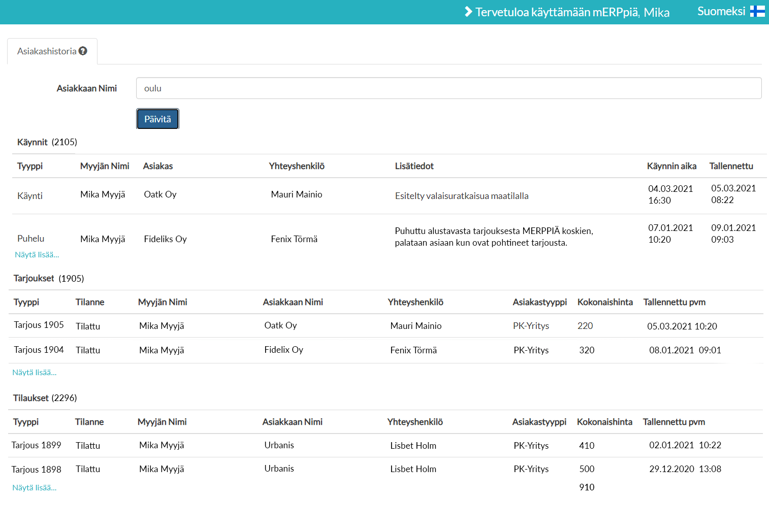This screenshot has height=532, width=769.
Task: Click the Puhelu type cell
Action: [31, 239]
